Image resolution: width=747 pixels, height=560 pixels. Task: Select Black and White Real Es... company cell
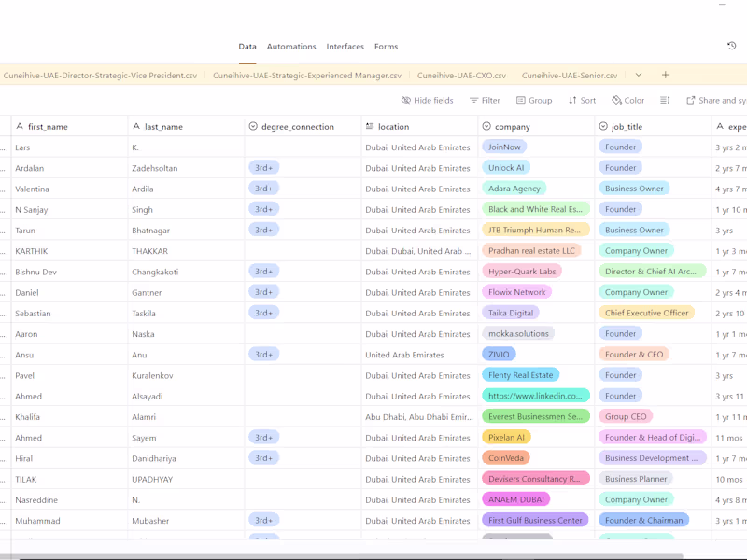click(x=536, y=209)
